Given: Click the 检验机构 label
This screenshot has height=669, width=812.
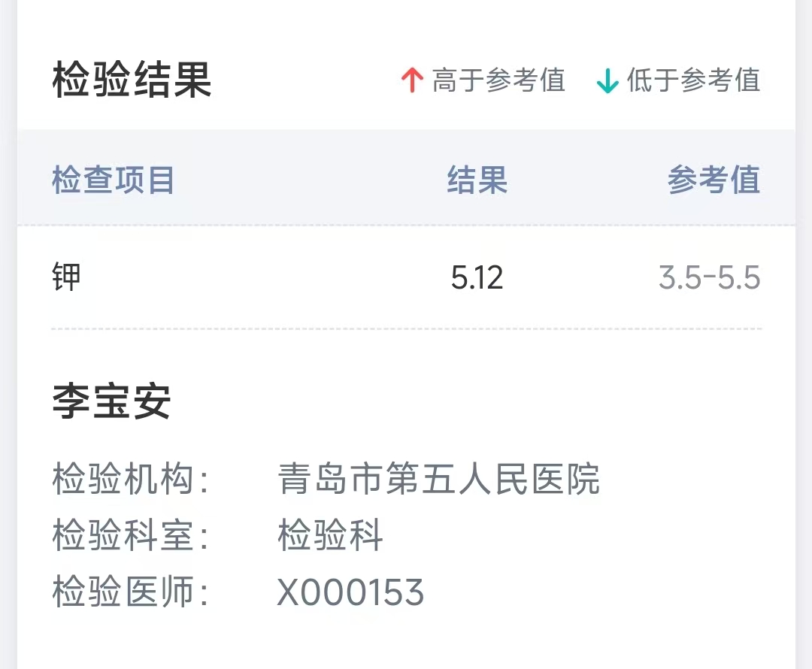Looking at the screenshot, I should (x=129, y=480).
